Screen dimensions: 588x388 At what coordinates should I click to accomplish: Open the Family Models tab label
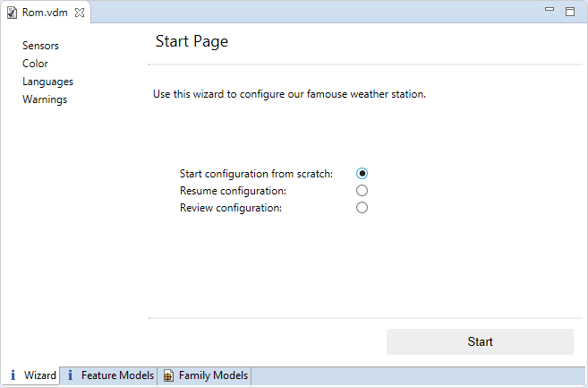point(213,375)
